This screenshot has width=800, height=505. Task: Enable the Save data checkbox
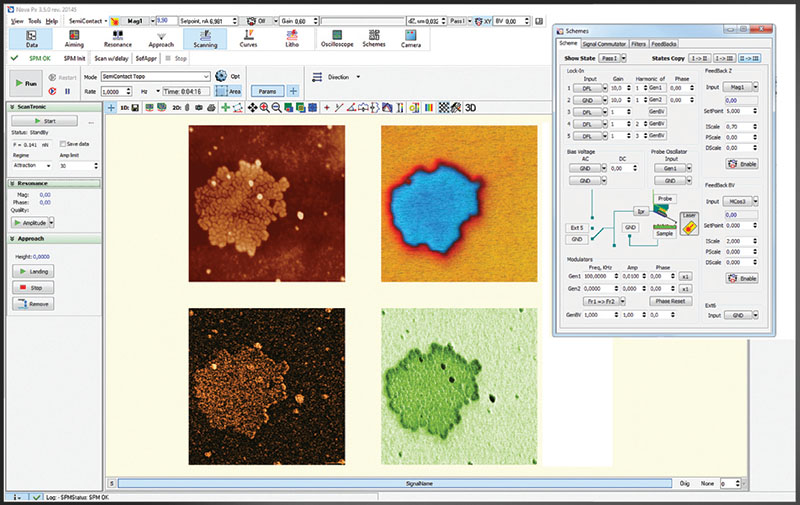(63, 144)
